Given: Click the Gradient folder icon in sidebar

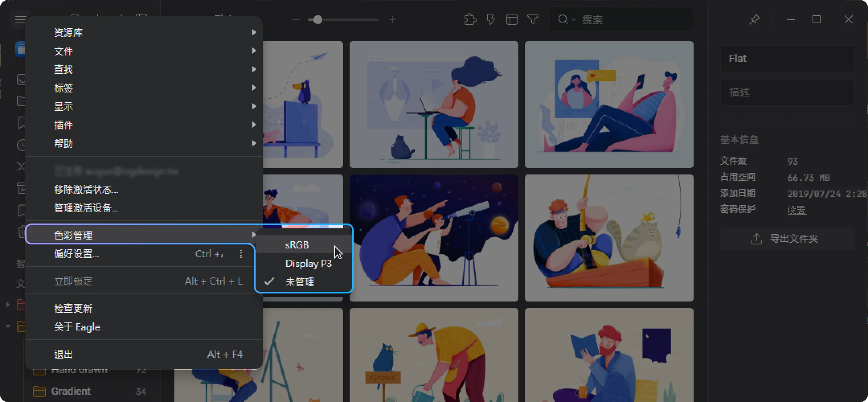Looking at the screenshot, I should tap(39, 391).
